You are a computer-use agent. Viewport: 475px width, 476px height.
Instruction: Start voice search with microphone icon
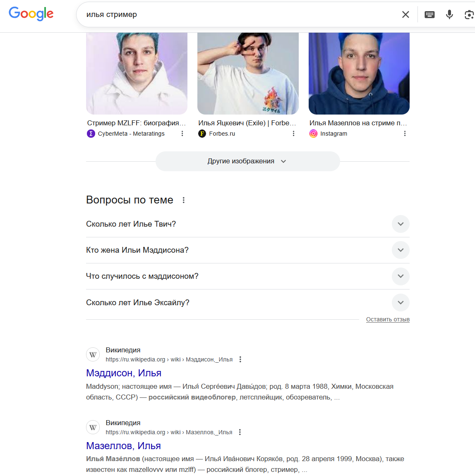449,14
